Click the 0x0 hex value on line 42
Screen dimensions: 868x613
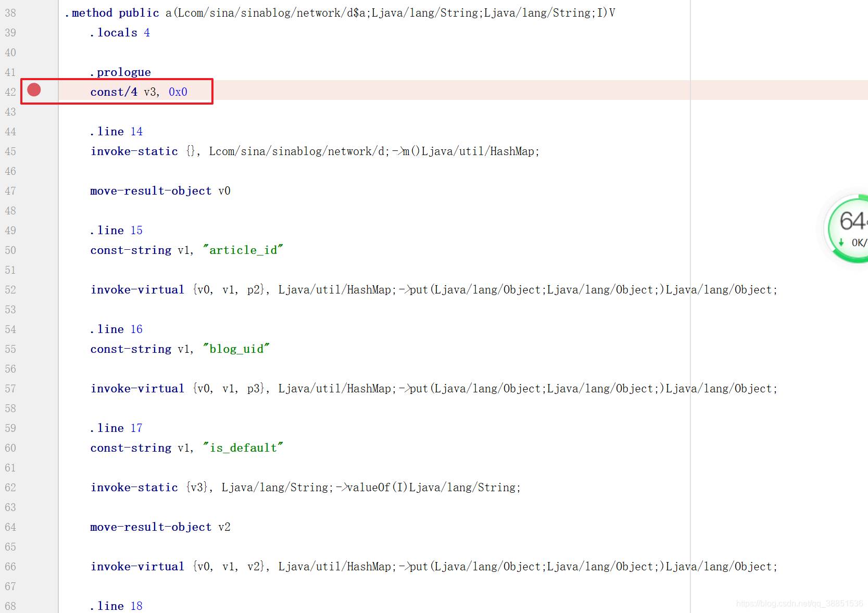click(178, 92)
